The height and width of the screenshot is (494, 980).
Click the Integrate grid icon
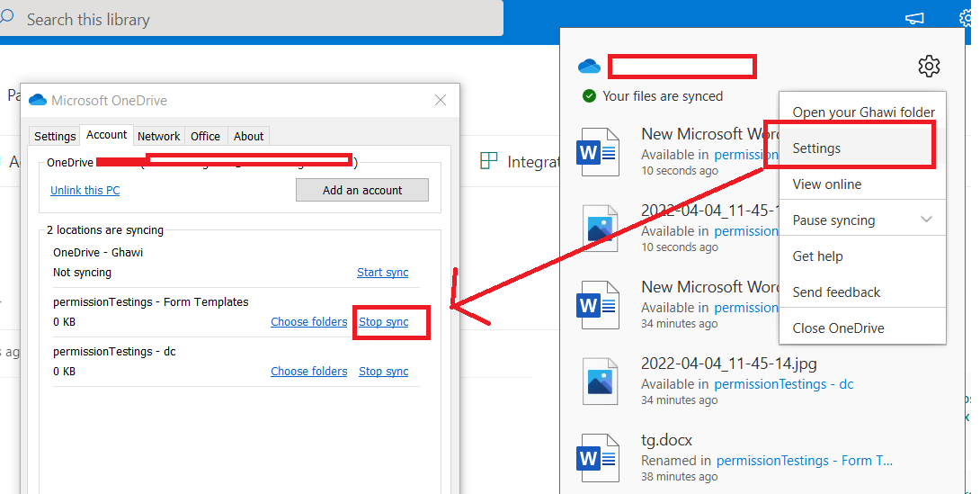(x=489, y=161)
